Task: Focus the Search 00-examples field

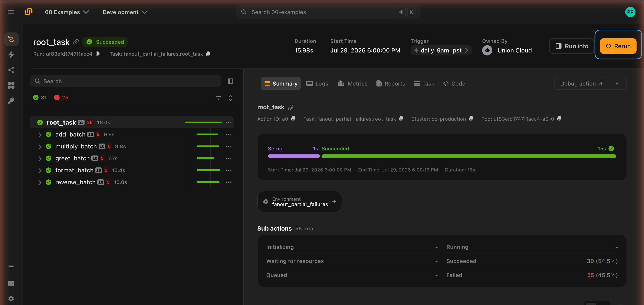Action: (328, 12)
